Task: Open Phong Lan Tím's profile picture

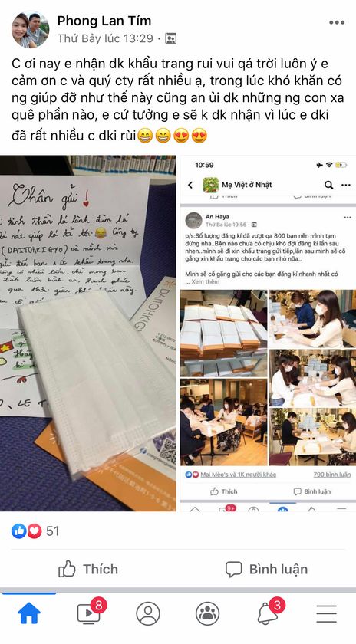Action: [x=30, y=30]
